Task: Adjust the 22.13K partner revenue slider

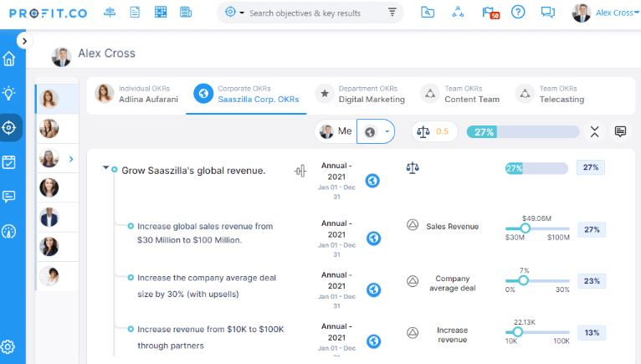Action: point(517,331)
